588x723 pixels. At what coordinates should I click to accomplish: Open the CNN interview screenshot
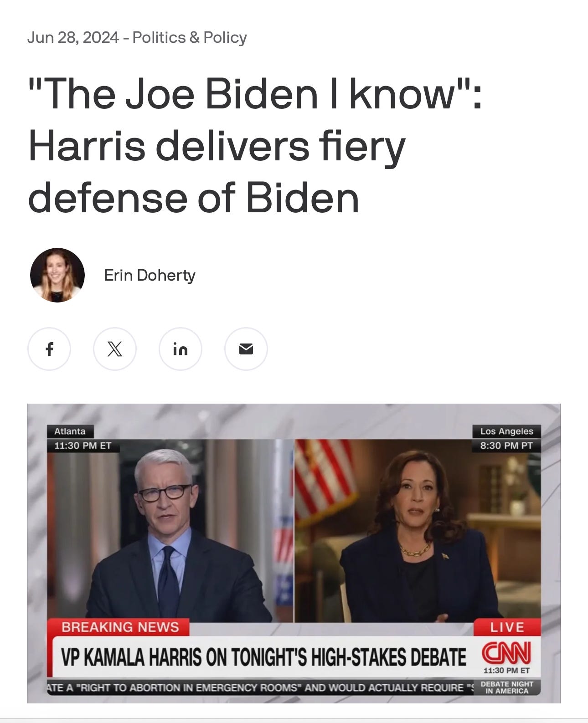(x=294, y=553)
